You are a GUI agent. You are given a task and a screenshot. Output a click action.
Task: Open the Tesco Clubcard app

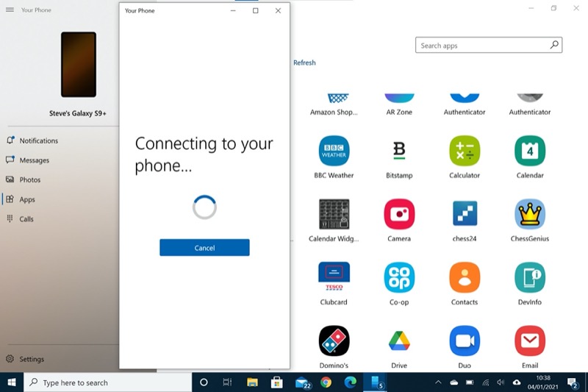(334, 277)
